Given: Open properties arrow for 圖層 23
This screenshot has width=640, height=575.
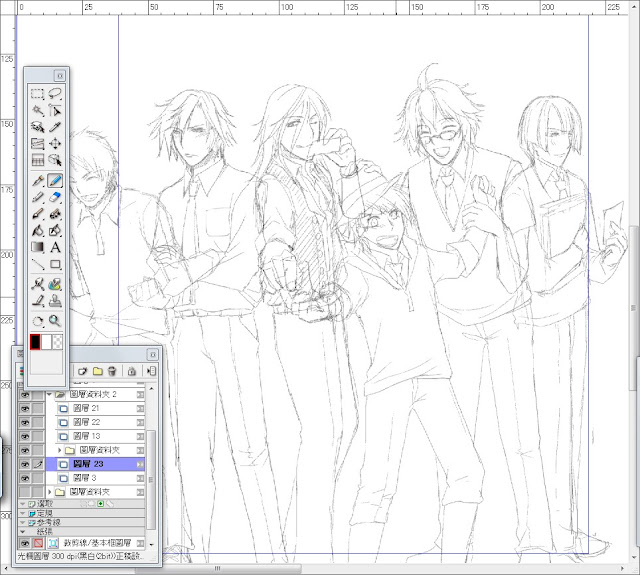Looking at the screenshot, I should [140, 464].
